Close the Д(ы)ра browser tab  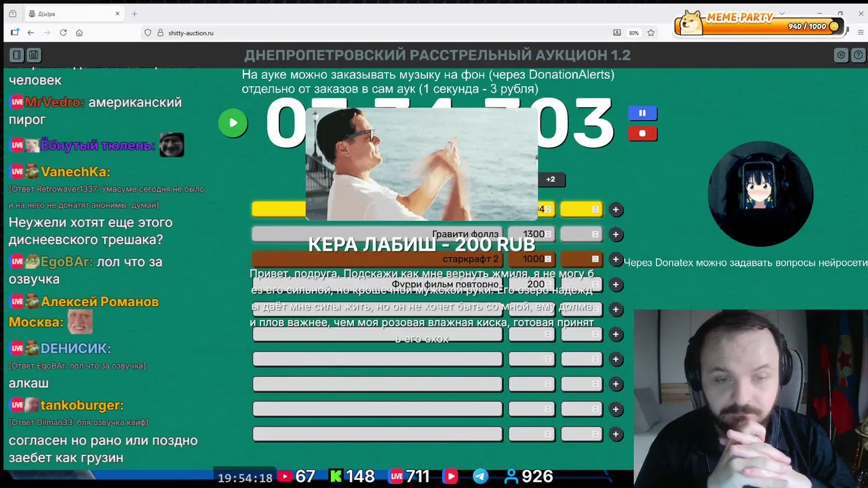(117, 14)
